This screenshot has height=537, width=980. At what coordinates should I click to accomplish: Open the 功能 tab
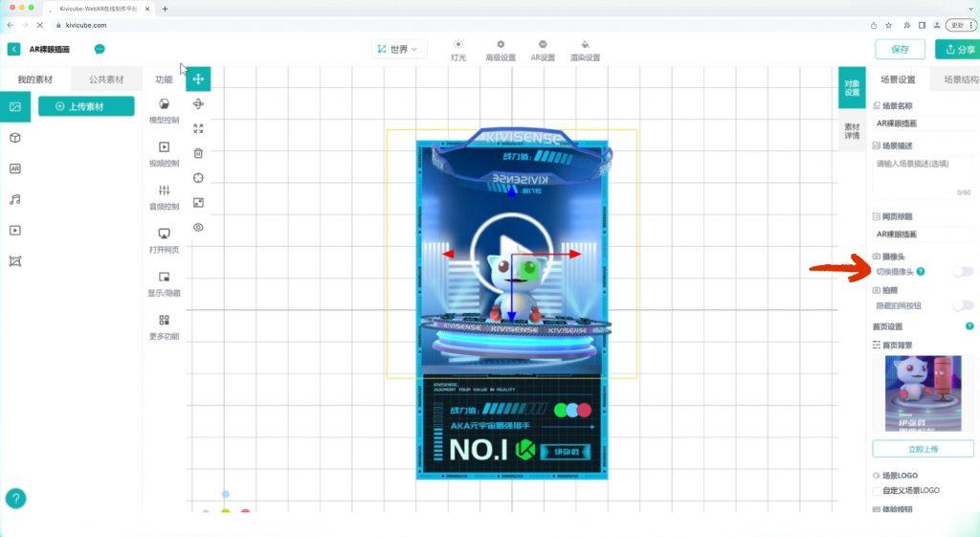click(164, 79)
